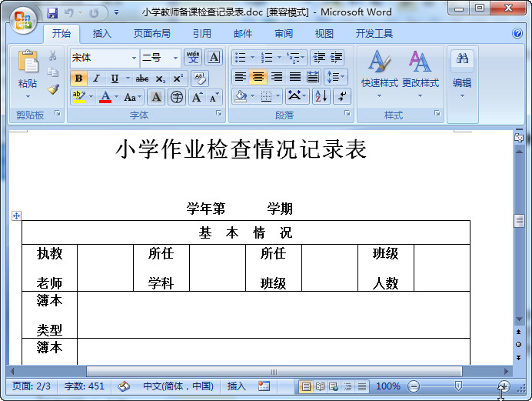This screenshot has width=532, height=401.
Task: Toggle bold formatting
Action: pyautogui.click(x=78, y=79)
